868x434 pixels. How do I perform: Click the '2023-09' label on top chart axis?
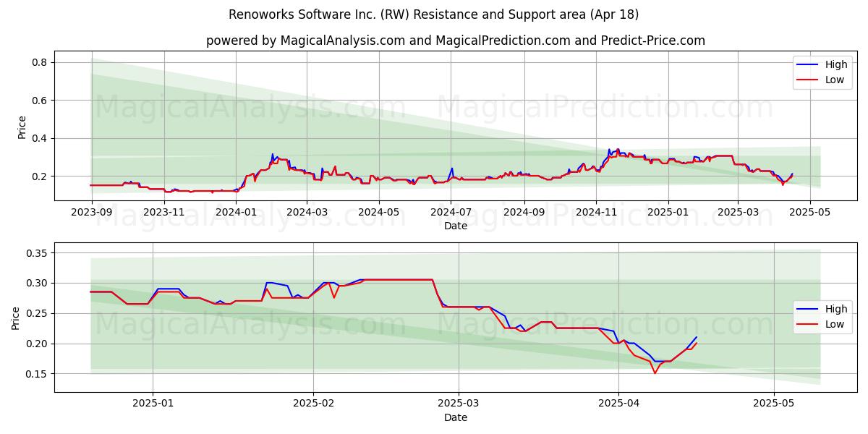(91, 212)
